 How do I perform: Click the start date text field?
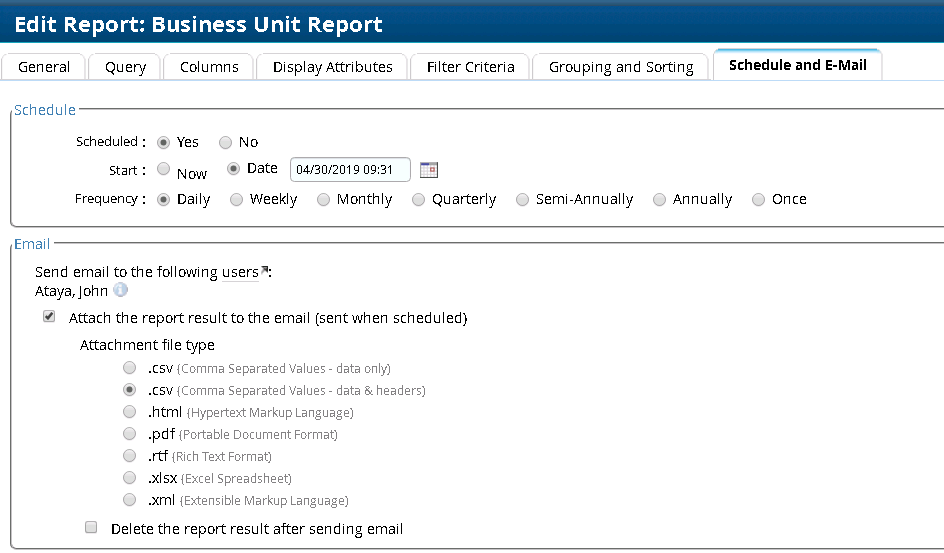[x=350, y=170]
